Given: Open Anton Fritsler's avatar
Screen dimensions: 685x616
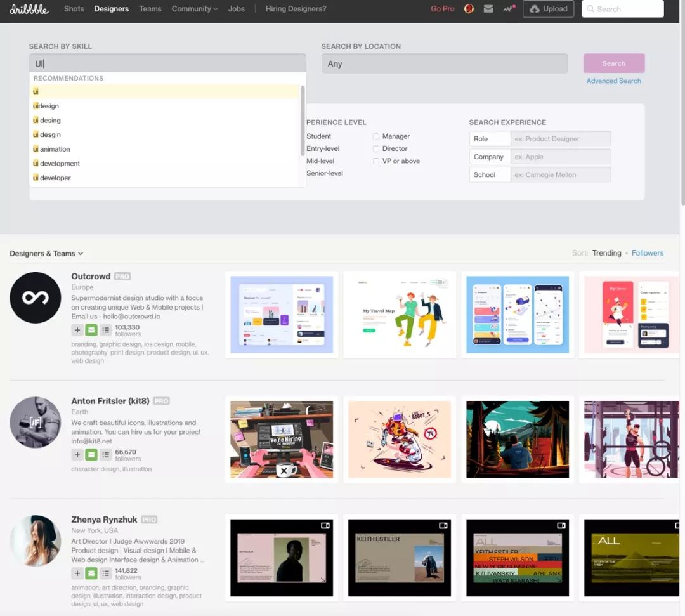Looking at the screenshot, I should pos(36,422).
